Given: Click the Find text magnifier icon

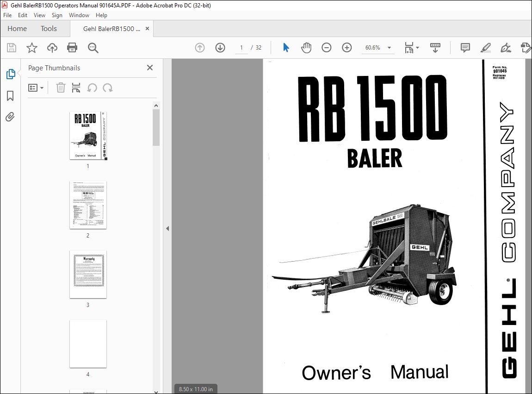Looking at the screenshot, I should click(93, 47).
